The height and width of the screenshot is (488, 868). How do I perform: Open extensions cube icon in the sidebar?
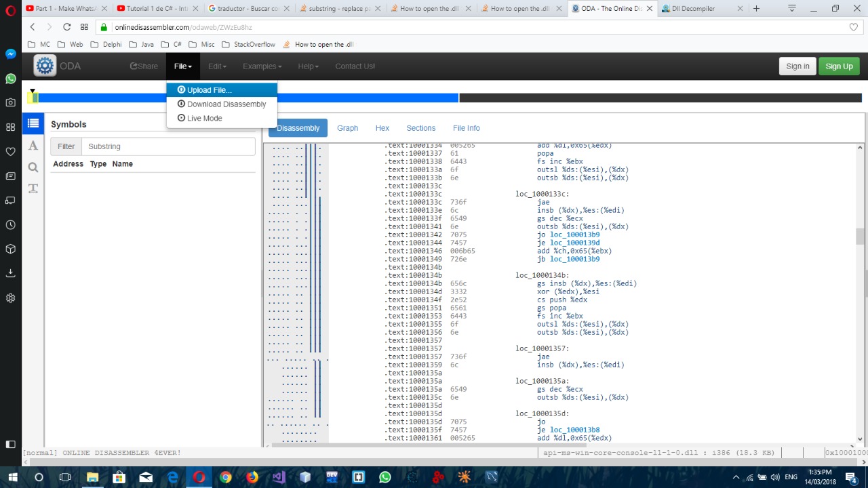[x=10, y=249]
